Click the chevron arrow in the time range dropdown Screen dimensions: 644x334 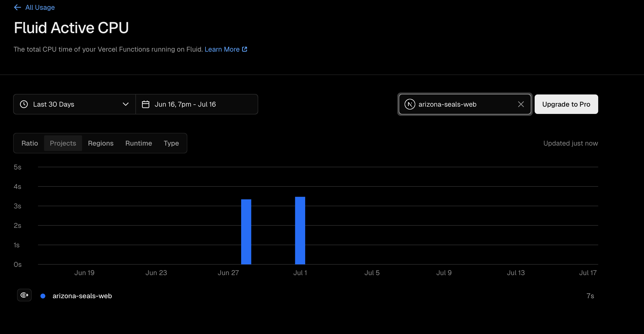(x=125, y=104)
